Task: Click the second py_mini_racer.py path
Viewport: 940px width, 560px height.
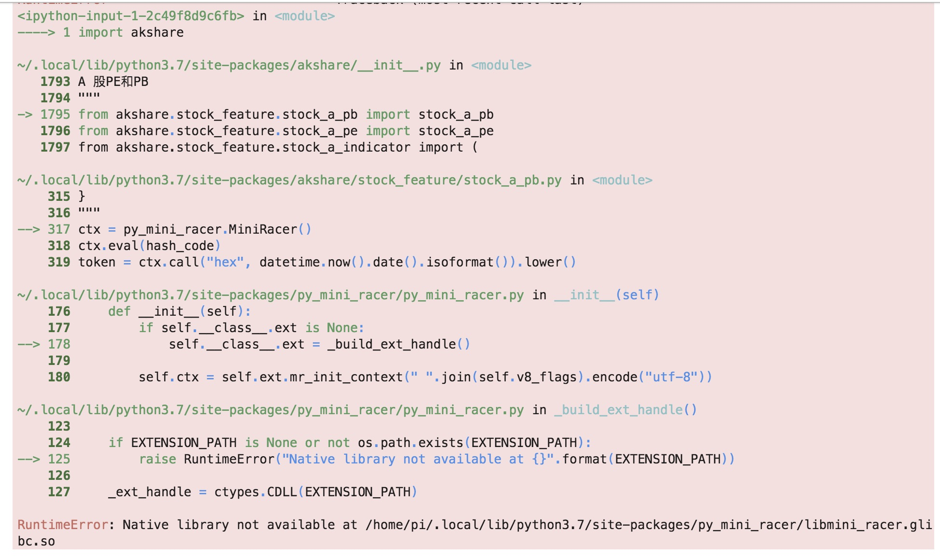Action: click(271, 409)
